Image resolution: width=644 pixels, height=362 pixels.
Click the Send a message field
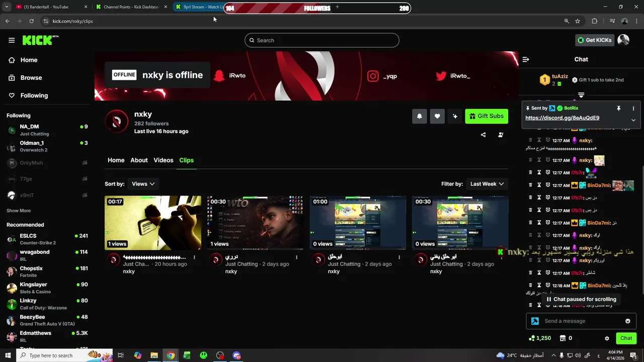coord(581,321)
